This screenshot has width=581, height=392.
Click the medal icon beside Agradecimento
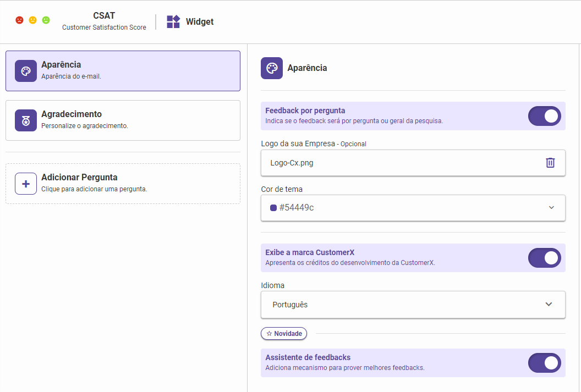26,120
